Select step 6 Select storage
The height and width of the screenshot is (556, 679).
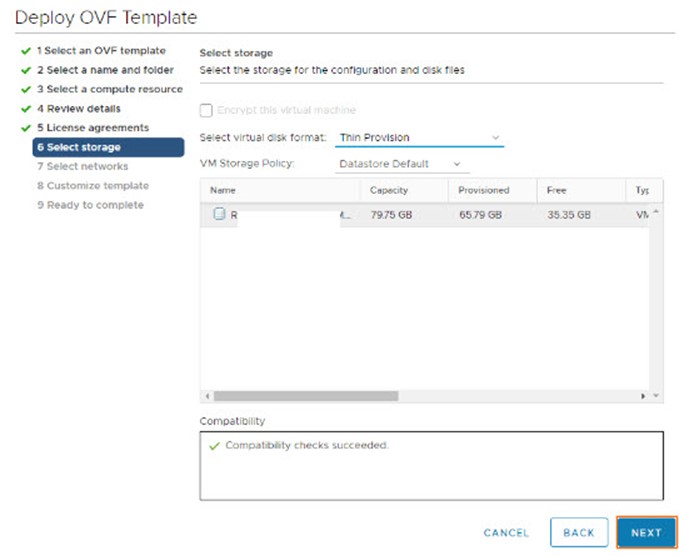(108, 147)
